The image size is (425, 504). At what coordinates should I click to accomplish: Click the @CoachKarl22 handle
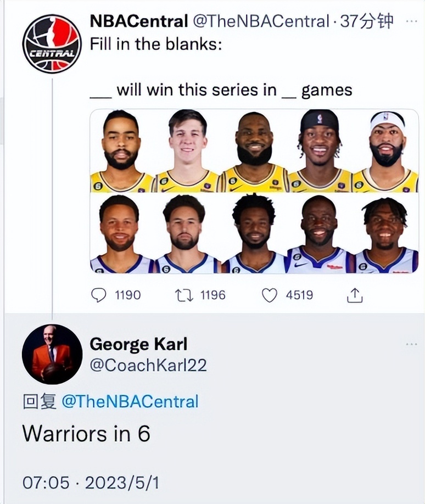coord(148,365)
